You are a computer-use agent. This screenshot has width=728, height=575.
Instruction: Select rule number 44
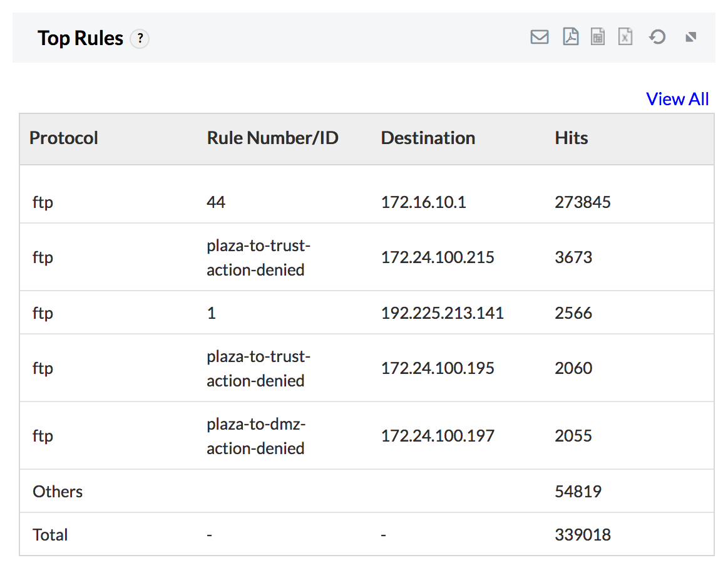216,202
